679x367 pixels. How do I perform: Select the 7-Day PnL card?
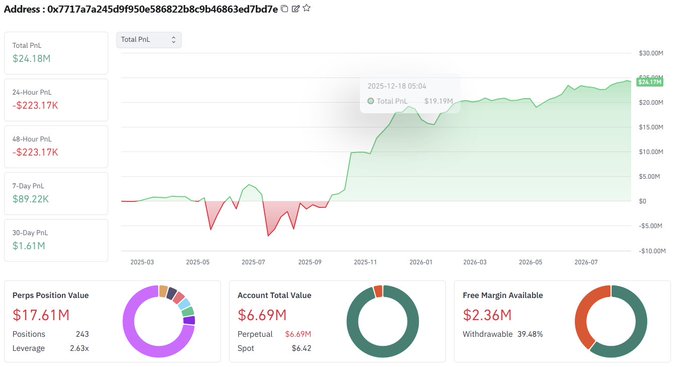pos(56,193)
